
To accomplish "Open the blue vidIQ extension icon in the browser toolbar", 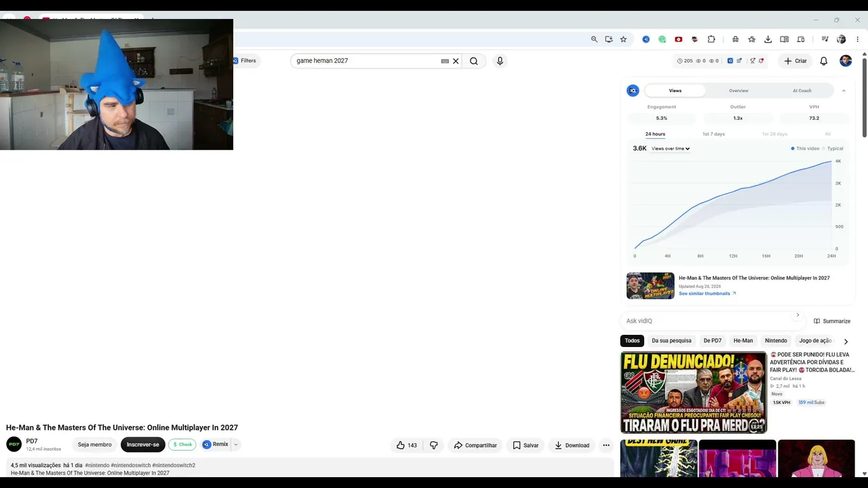I will 646,39.
